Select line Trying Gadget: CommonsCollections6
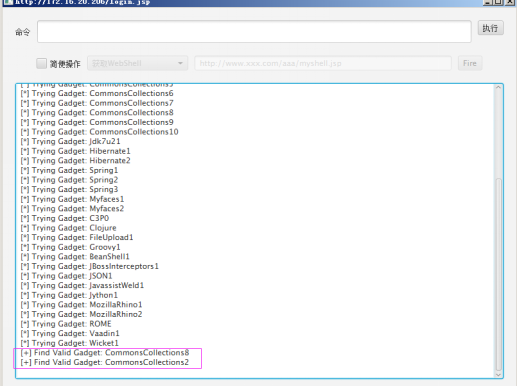 coord(97,93)
